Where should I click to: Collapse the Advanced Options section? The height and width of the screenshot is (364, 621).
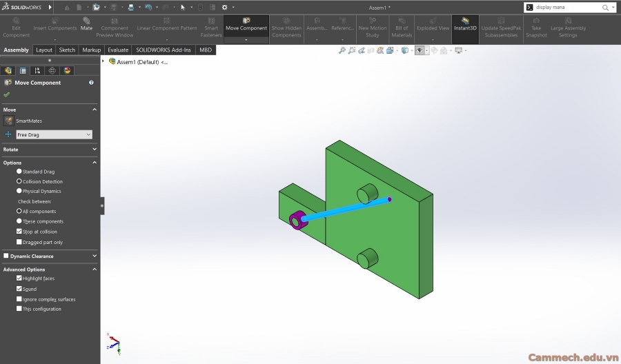coord(95,270)
